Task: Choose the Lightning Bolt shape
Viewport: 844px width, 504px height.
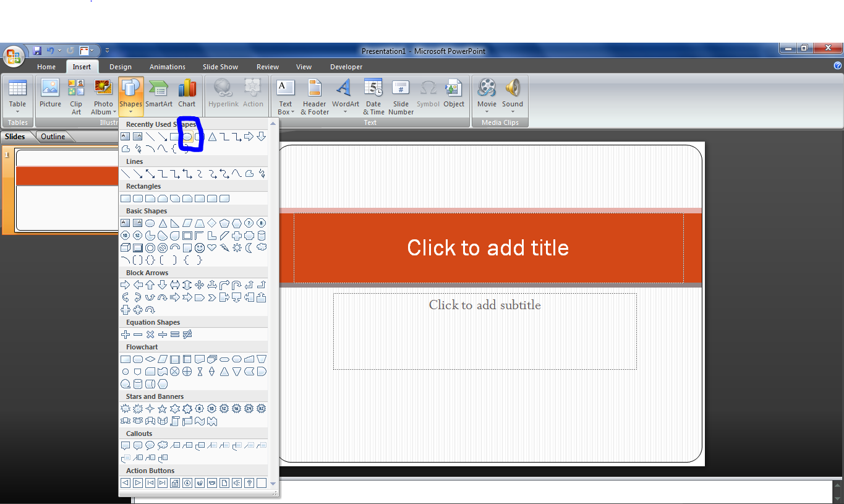Action: [224, 248]
